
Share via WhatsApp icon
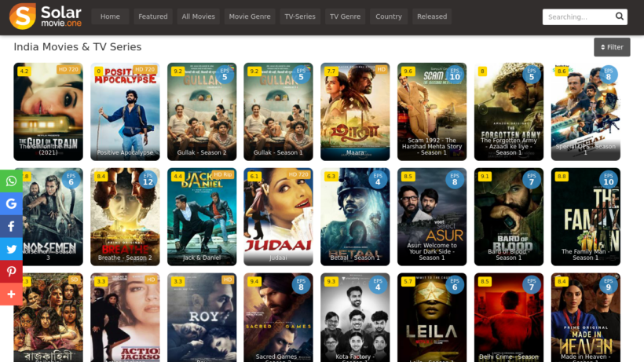11,181
